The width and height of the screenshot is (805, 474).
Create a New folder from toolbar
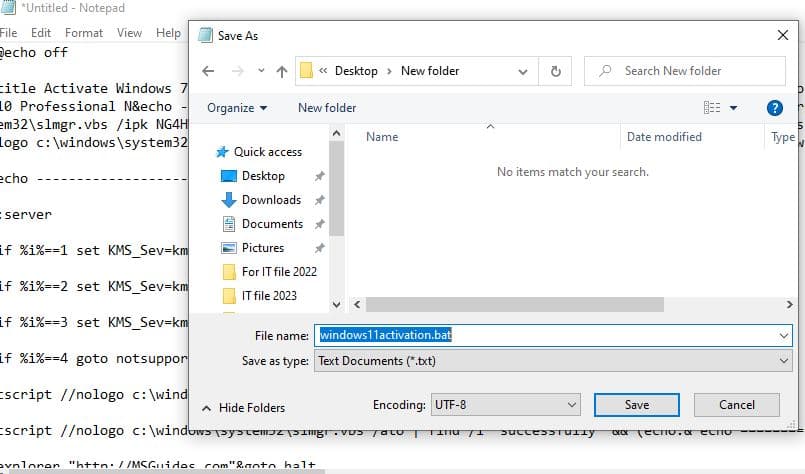click(x=327, y=108)
